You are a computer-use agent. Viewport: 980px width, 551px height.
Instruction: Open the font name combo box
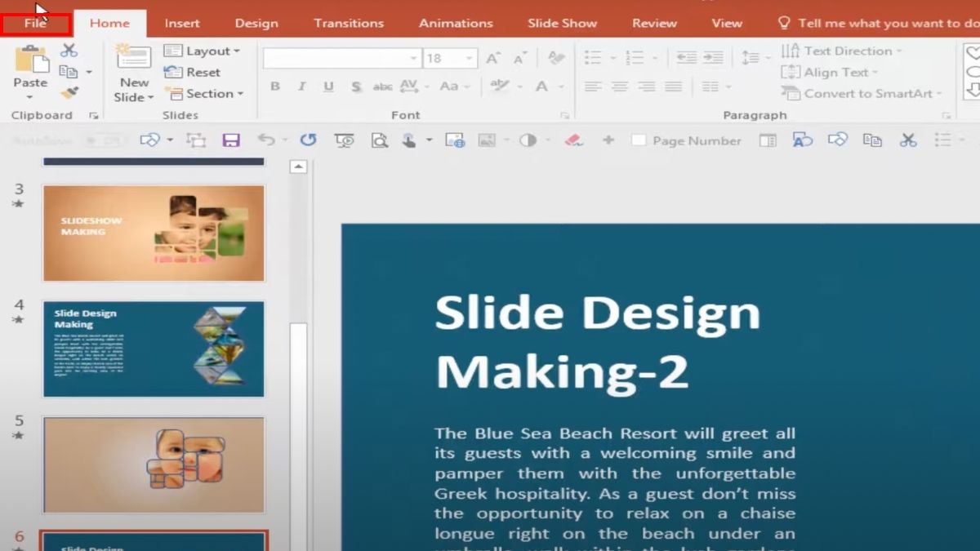click(x=341, y=58)
